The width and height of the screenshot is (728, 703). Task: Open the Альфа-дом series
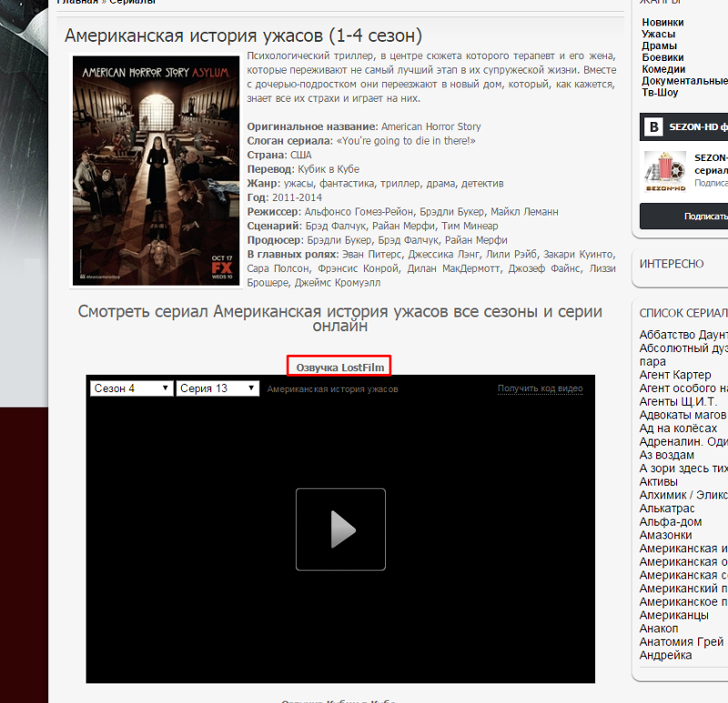click(x=671, y=521)
